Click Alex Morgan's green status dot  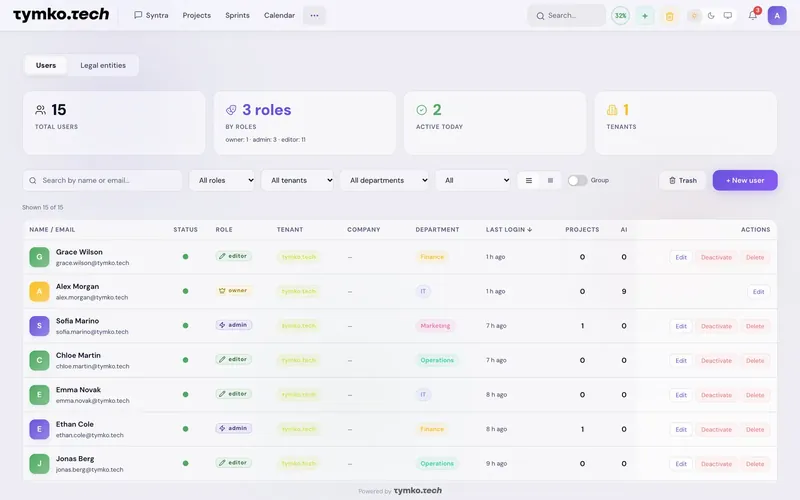coord(185,291)
